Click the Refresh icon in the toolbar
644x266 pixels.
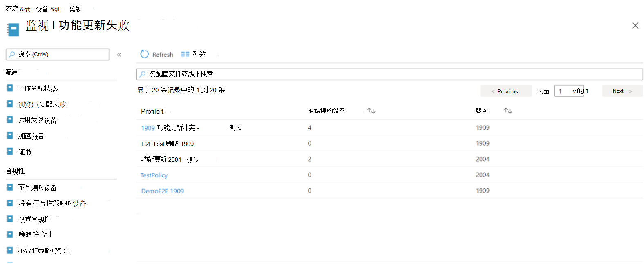pyautogui.click(x=144, y=54)
